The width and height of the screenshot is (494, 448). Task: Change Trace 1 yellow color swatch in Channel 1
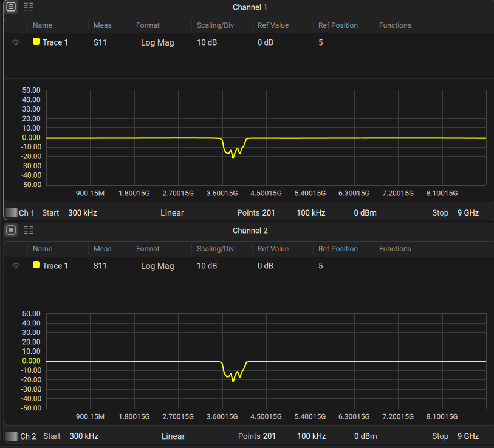[36, 42]
